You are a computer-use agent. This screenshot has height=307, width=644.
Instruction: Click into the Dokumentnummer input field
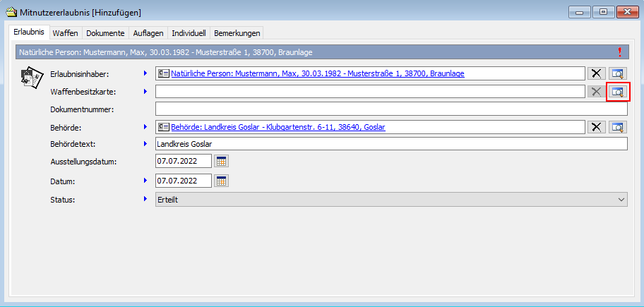coord(390,109)
